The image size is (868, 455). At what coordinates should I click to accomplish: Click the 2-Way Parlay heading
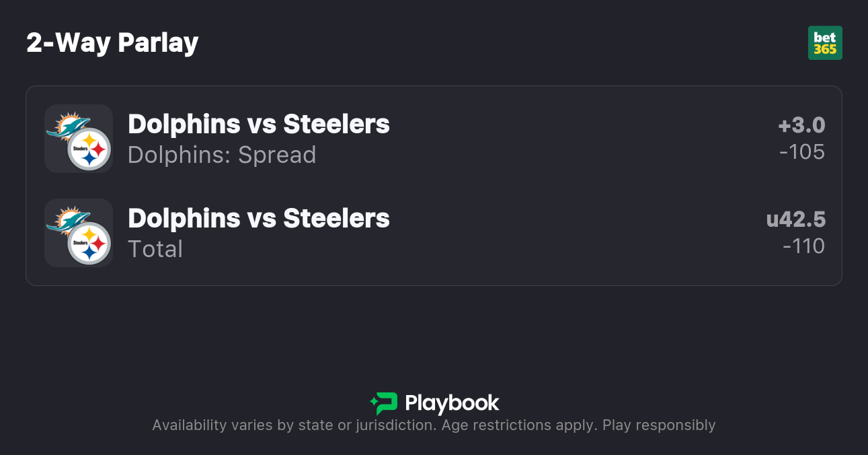(112, 43)
